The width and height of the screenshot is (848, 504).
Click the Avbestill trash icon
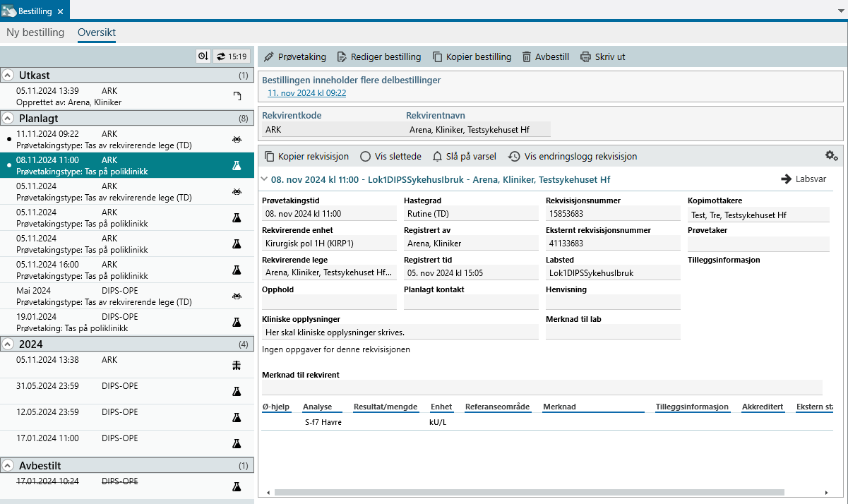(527, 57)
